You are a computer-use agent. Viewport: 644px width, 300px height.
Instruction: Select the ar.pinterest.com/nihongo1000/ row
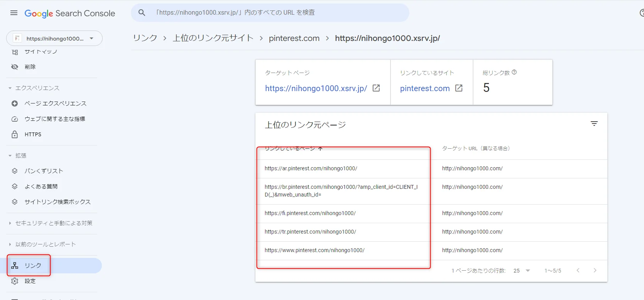431,169
